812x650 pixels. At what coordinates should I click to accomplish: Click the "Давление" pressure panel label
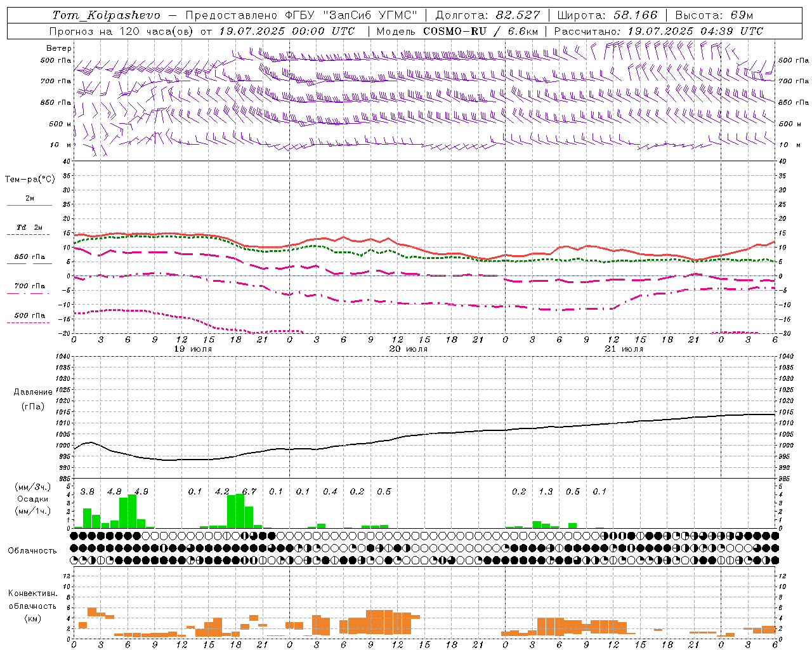(32, 392)
